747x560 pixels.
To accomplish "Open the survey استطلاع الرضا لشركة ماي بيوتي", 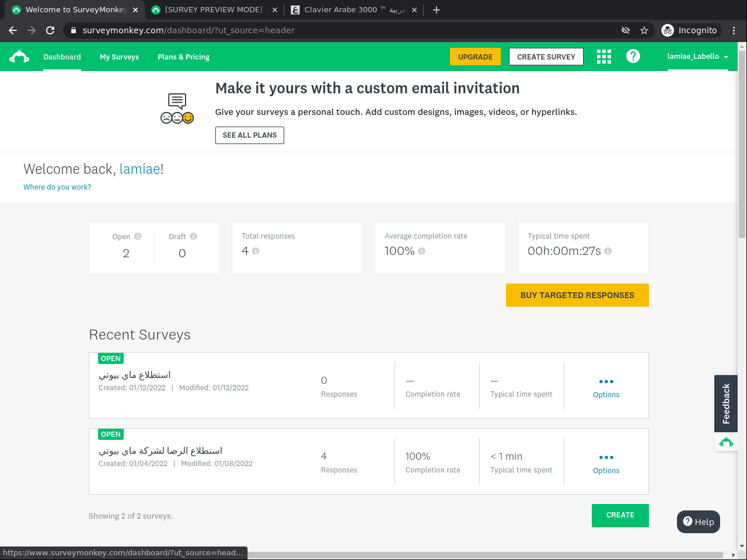I will (160, 450).
